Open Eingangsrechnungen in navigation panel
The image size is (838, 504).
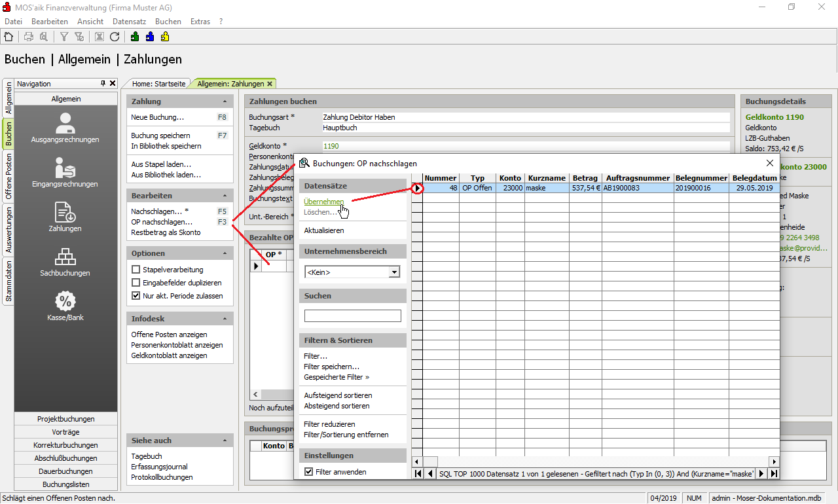(65, 173)
